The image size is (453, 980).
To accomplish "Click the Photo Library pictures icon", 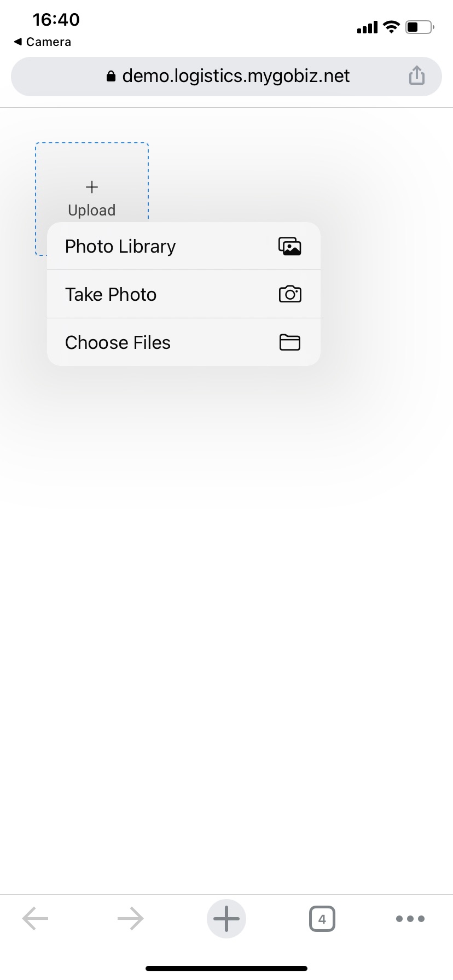I will (289, 247).
